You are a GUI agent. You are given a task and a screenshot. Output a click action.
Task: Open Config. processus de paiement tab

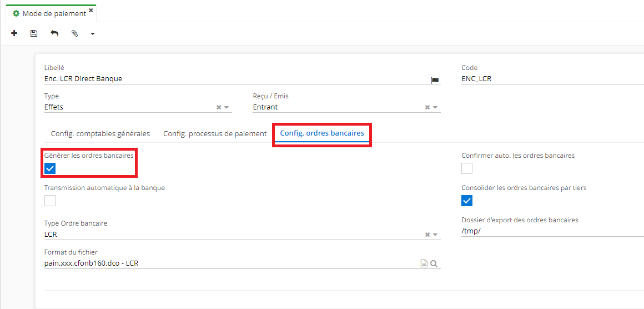[215, 134]
